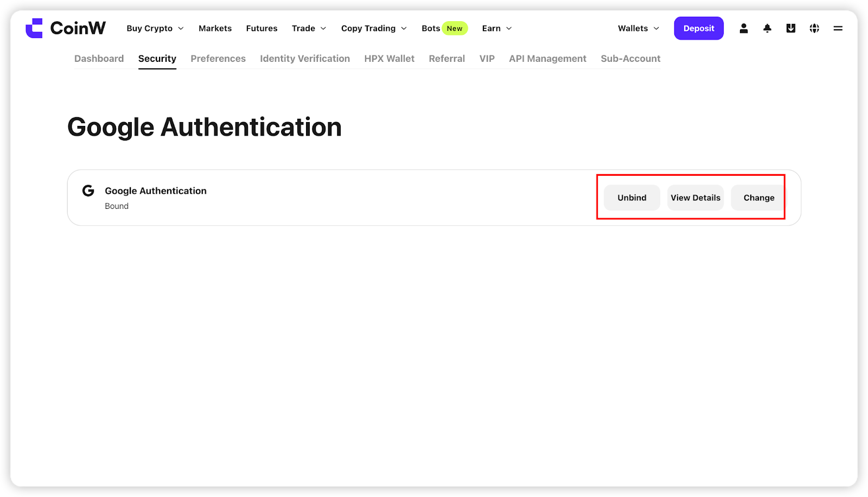
Task: Expand the Buy Crypto dropdown
Action: 155,28
